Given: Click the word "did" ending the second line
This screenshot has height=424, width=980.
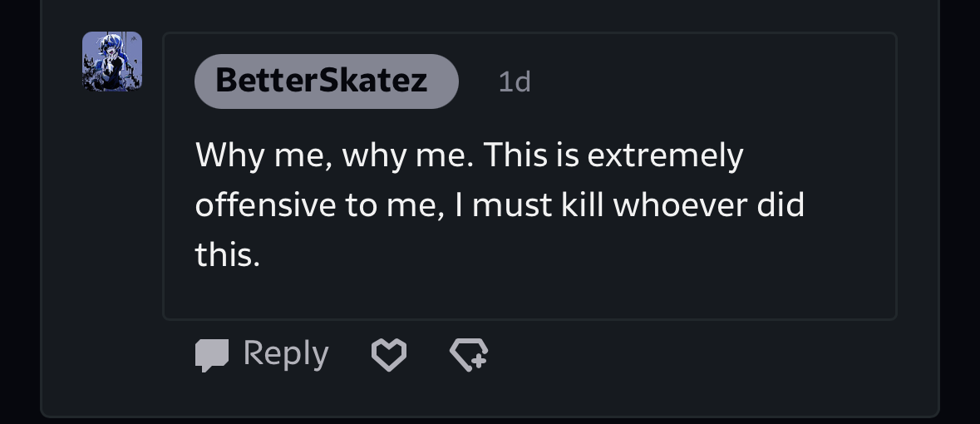Looking at the screenshot, I should coord(778,205).
